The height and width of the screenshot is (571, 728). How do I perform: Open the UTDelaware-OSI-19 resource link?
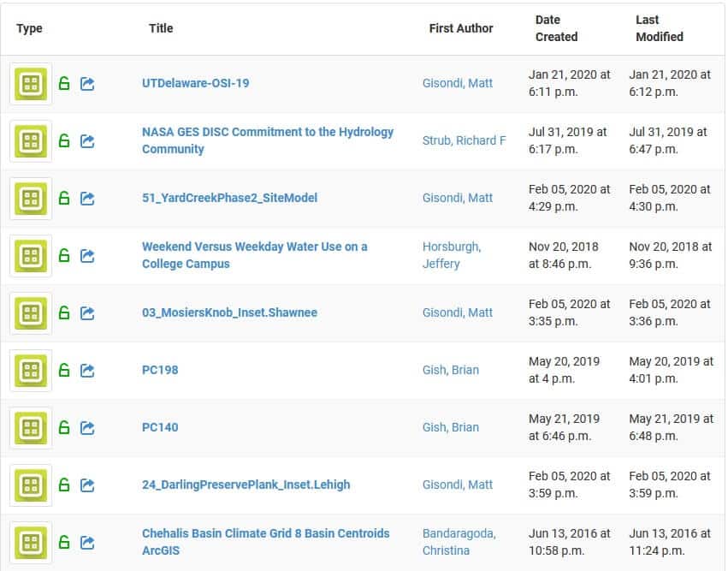[x=195, y=83]
